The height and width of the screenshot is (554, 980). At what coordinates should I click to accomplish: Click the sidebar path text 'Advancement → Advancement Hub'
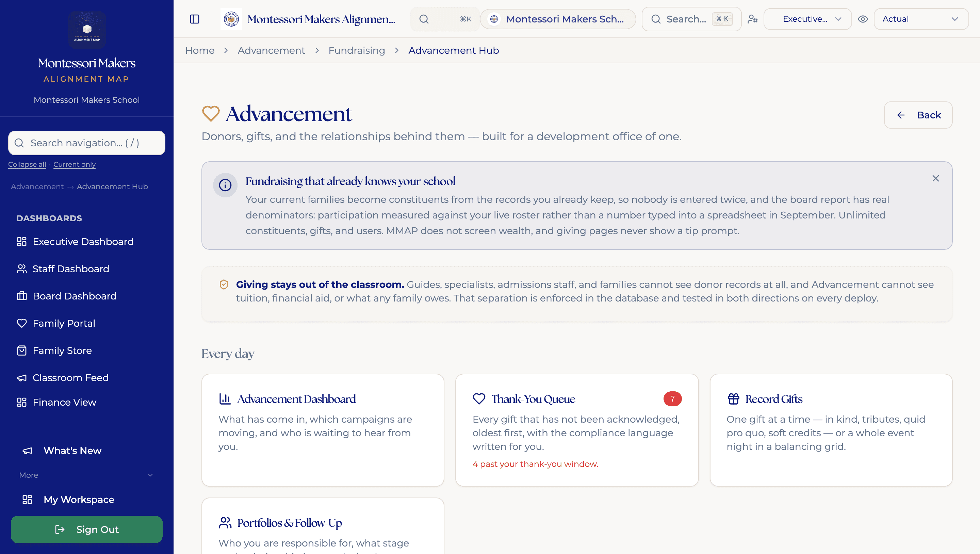pos(79,186)
